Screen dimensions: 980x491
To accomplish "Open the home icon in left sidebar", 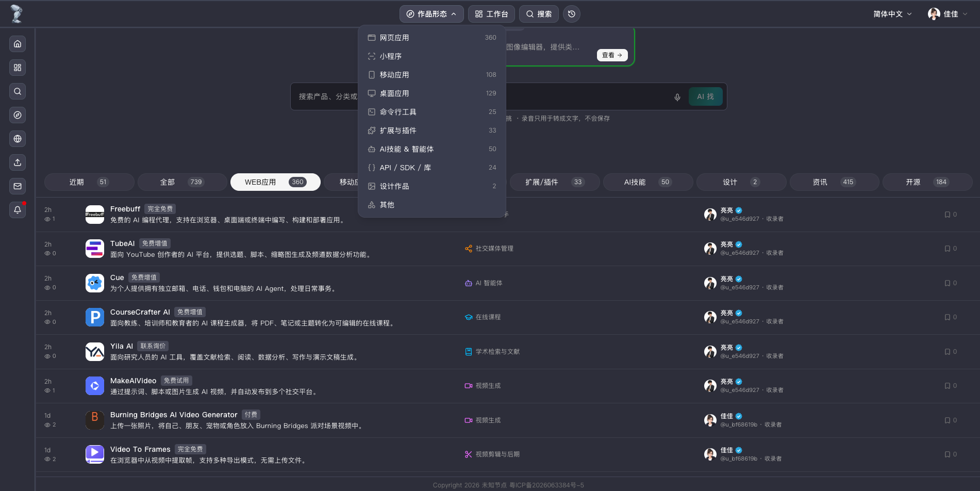I will pyautogui.click(x=18, y=44).
